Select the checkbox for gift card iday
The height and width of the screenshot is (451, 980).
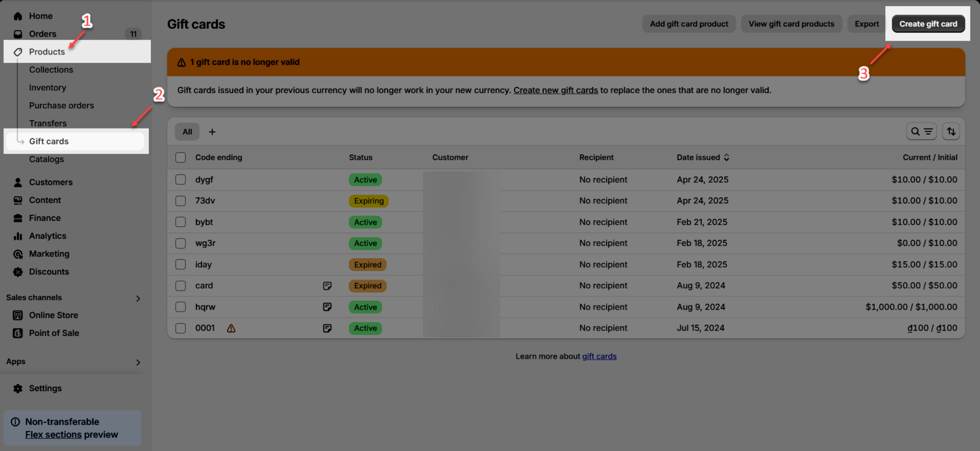point(181,265)
